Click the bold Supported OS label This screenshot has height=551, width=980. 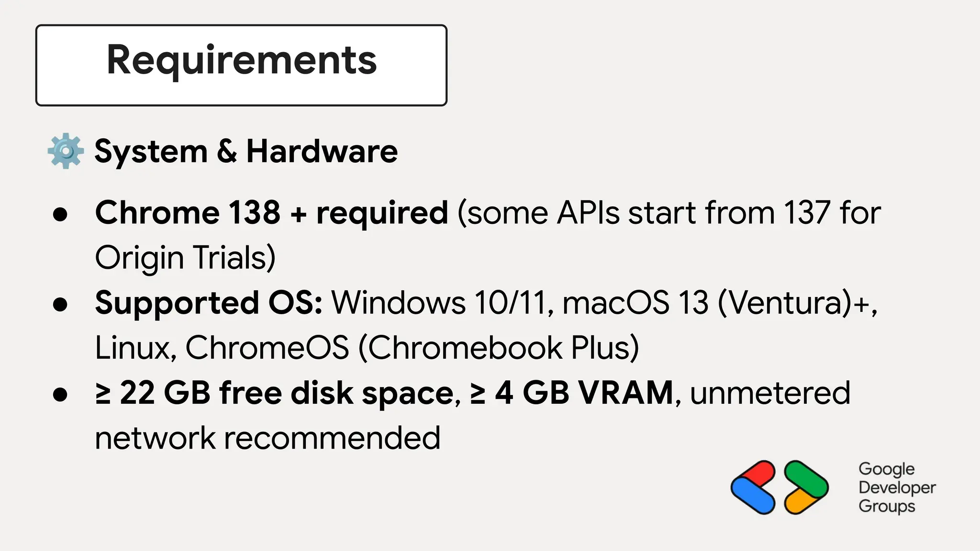tap(209, 303)
